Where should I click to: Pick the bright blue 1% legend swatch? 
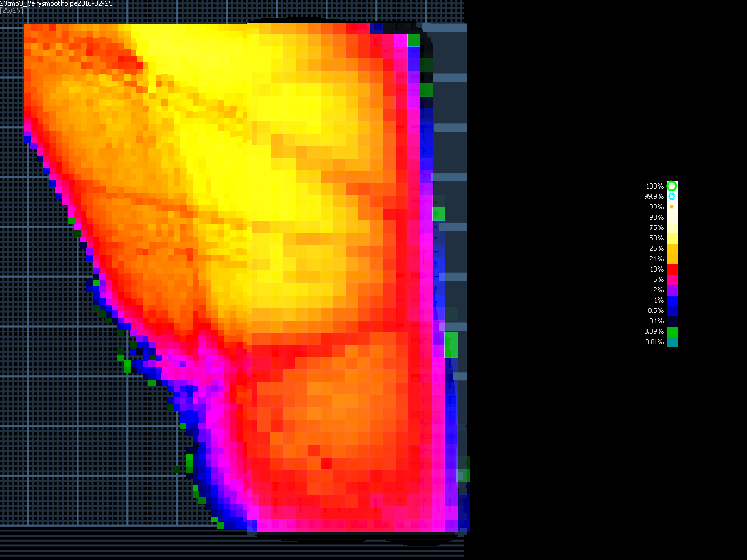click(672, 300)
